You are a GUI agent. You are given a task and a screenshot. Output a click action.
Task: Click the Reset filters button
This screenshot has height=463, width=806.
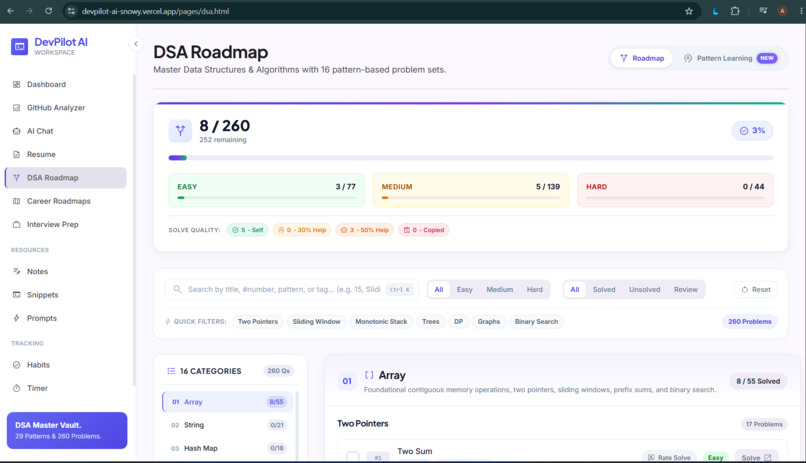coord(756,289)
